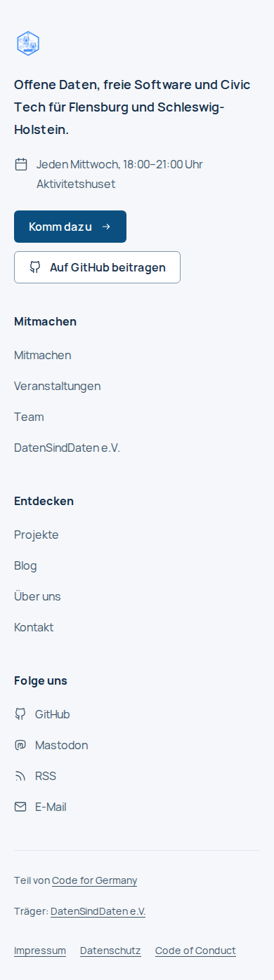This screenshot has height=980, width=274.
Task: Open the Team page link
Action: pos(29,417)
